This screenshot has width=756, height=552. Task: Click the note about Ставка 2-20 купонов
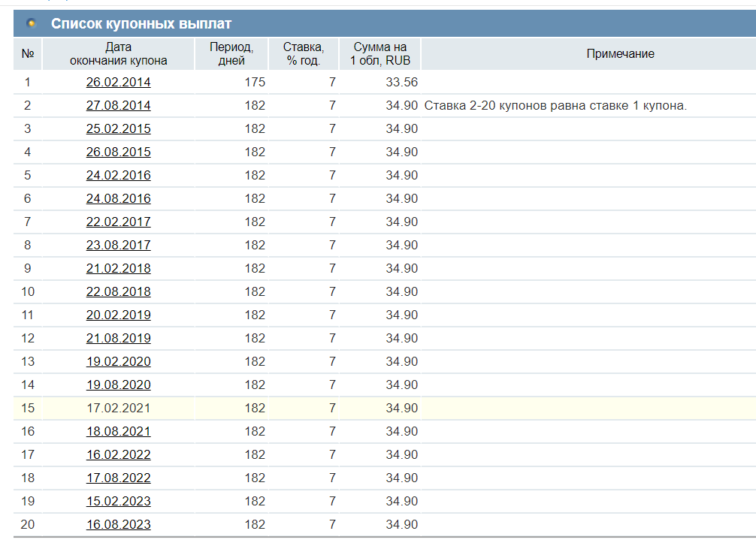[555, 105]
